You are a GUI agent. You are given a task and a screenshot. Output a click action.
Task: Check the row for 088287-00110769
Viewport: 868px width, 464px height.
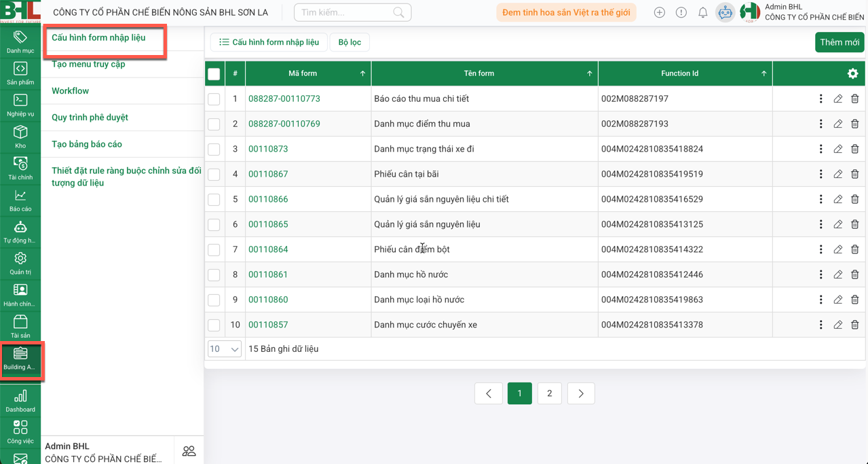(x=214, y=124)
